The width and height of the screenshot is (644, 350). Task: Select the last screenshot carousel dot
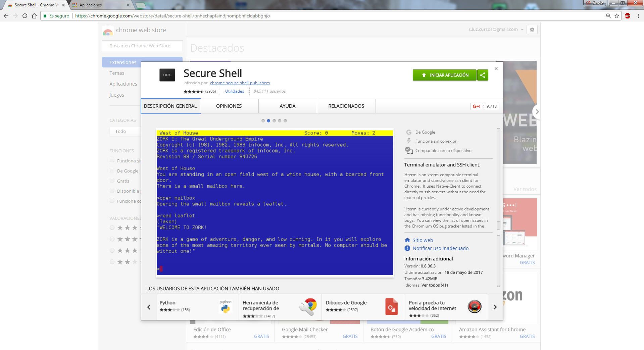[285, 121]
